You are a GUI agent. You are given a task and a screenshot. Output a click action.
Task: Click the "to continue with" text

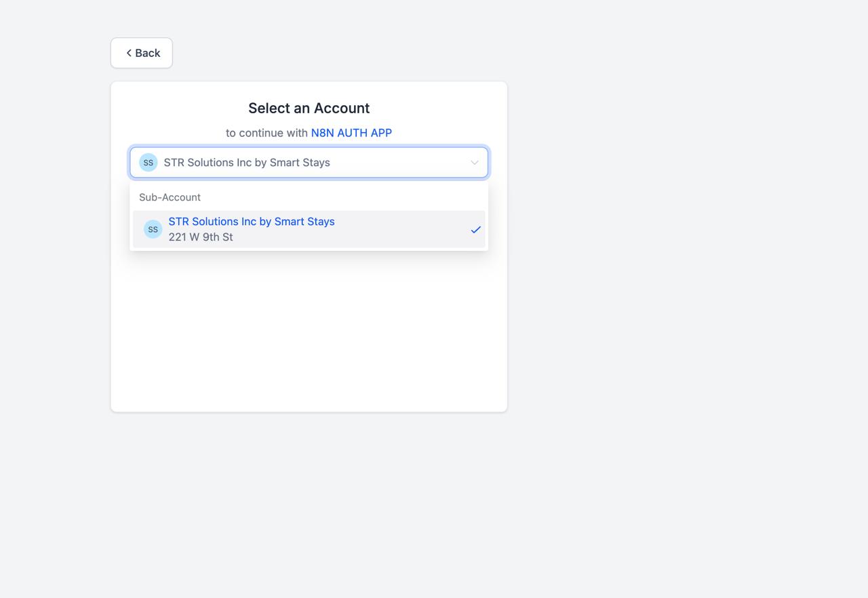pos(267,133)
